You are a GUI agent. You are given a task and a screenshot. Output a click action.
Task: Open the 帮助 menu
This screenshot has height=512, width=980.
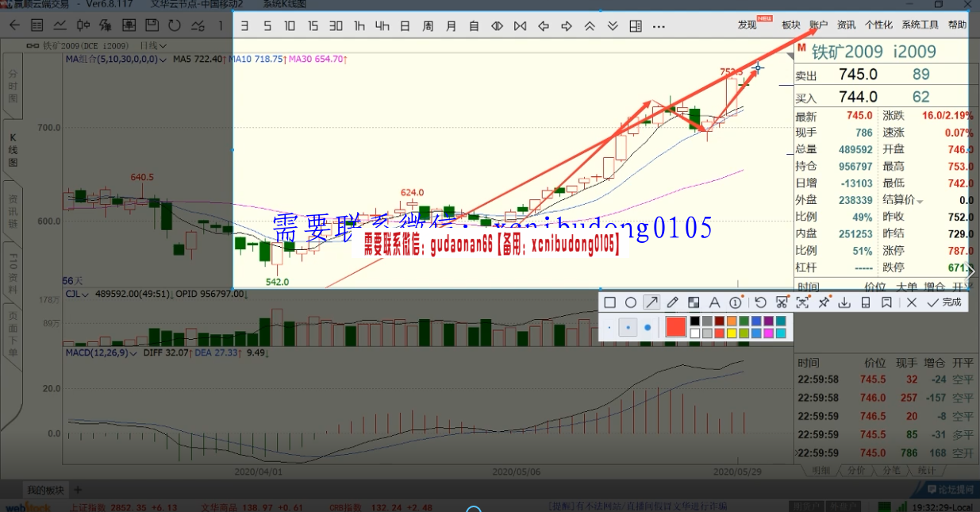point(957,25)
